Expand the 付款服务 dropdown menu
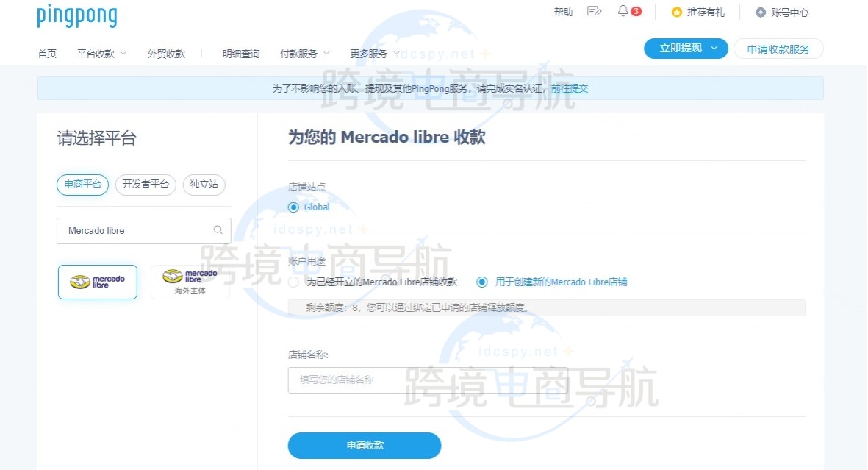This screenshot has height=470, width=868. tap(304, 54)
